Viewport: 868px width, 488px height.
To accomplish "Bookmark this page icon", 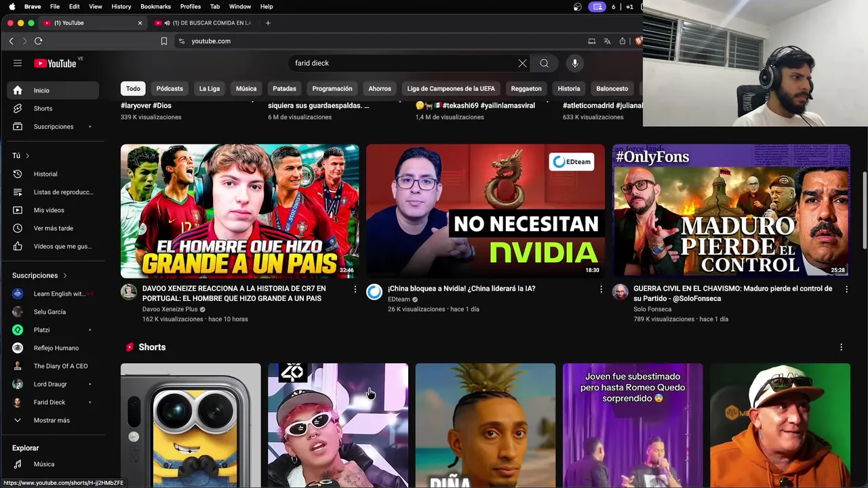I will click(164, 41).
